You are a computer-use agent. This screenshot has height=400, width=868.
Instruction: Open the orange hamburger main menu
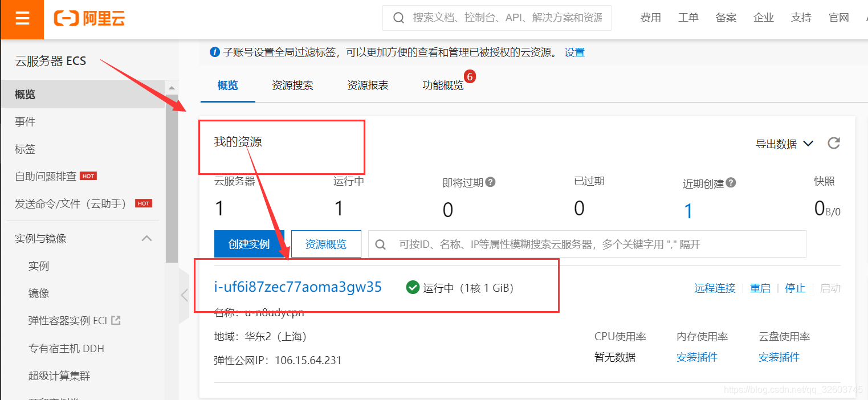coord(22,19)
